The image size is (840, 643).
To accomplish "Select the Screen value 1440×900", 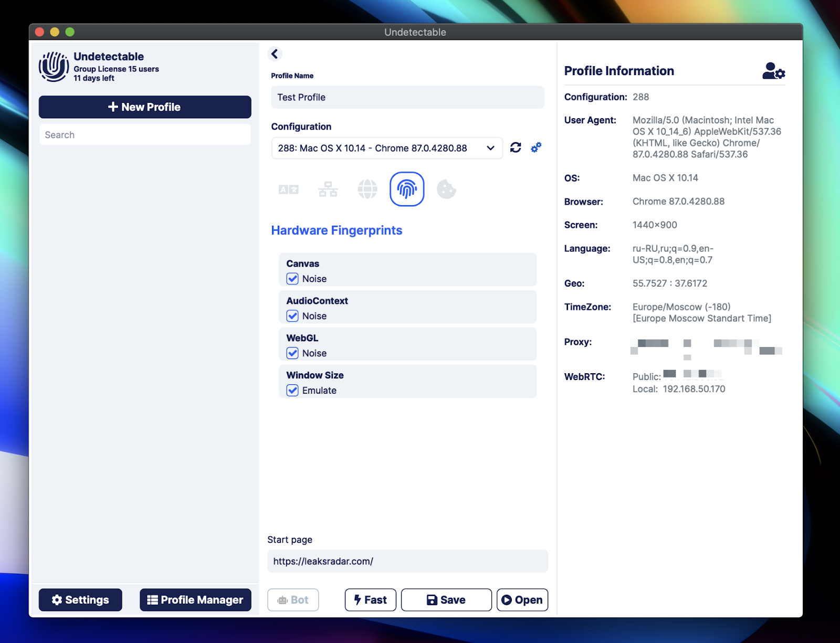I will click(x=655, y=225).
